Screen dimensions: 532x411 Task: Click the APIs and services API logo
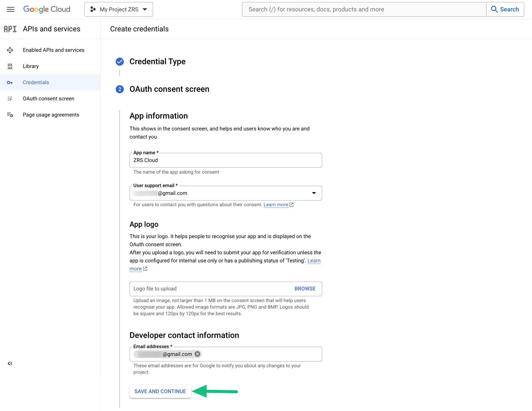10,29
